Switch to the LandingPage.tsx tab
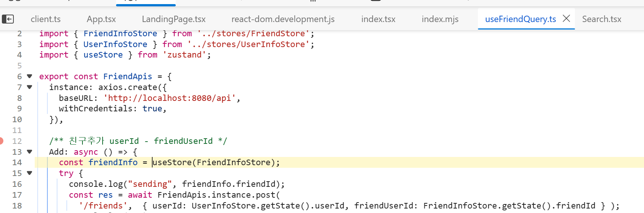 coord(173,19)
